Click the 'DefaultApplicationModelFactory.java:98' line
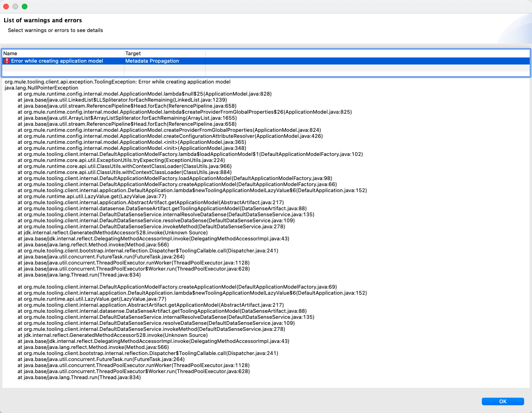 point(175,178)
